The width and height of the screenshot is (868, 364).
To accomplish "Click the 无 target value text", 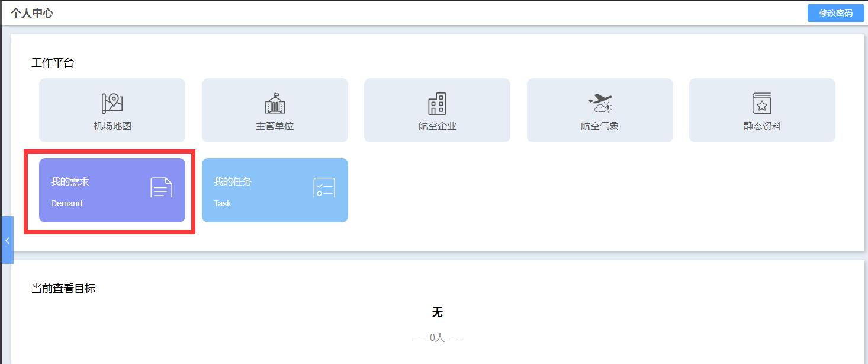I will coord(438,312).
